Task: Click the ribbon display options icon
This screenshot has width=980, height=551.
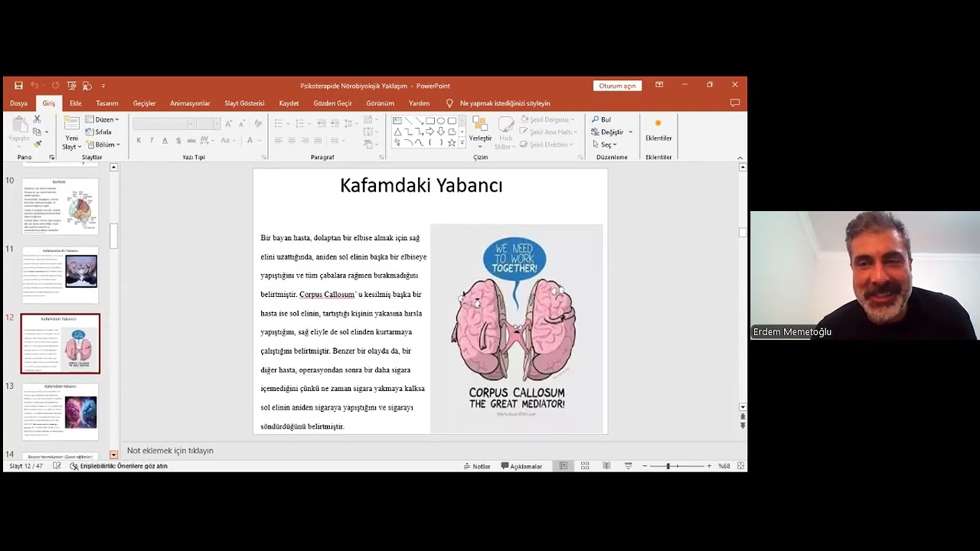Action: 659,85
